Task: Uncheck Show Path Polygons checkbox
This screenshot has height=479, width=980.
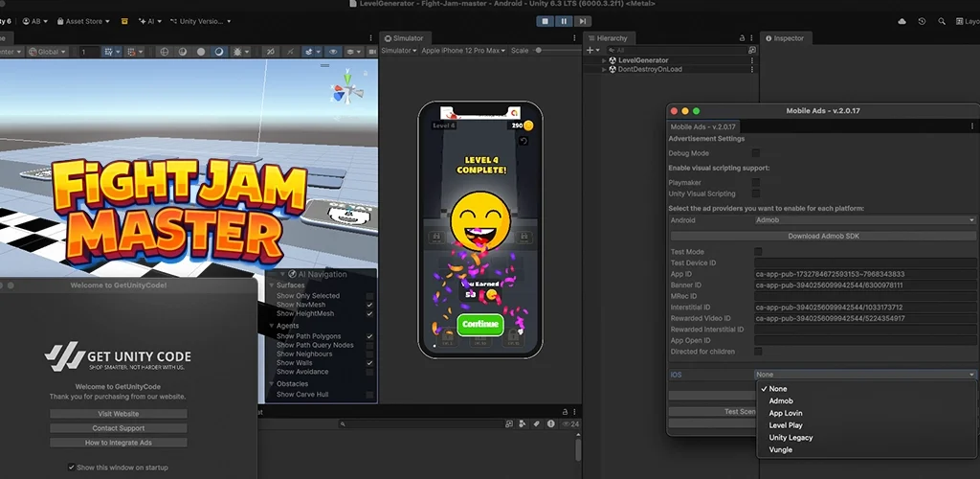Action: pos(370,336)
